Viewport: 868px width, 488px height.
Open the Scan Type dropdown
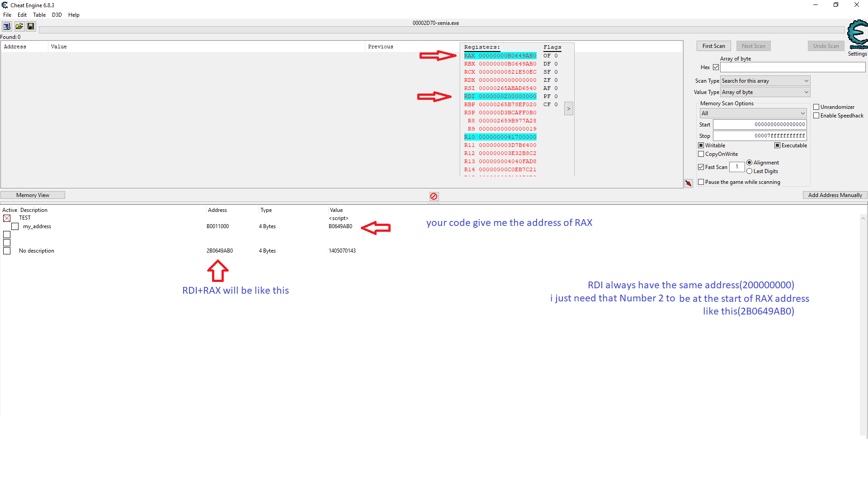[x=765, y=81]
